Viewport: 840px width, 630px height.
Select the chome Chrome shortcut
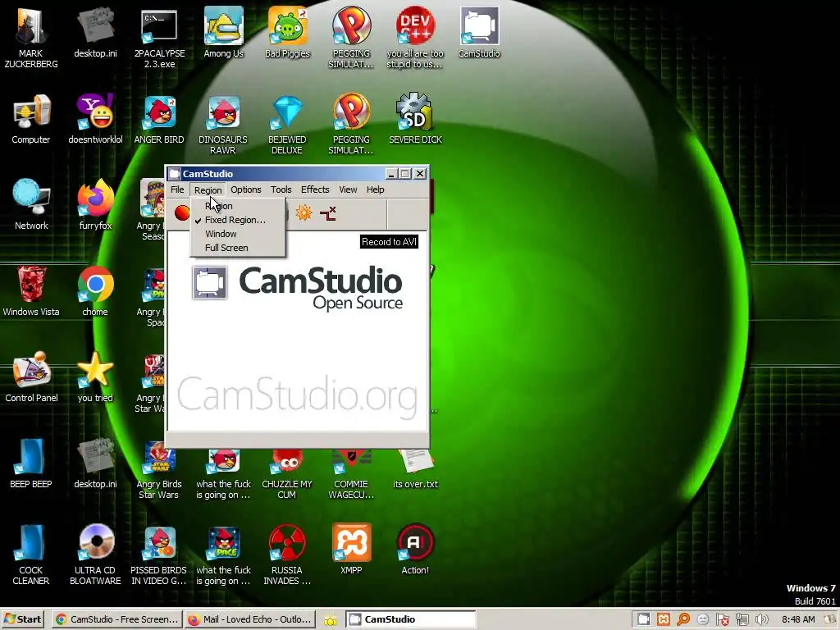(x=95, y=291)
